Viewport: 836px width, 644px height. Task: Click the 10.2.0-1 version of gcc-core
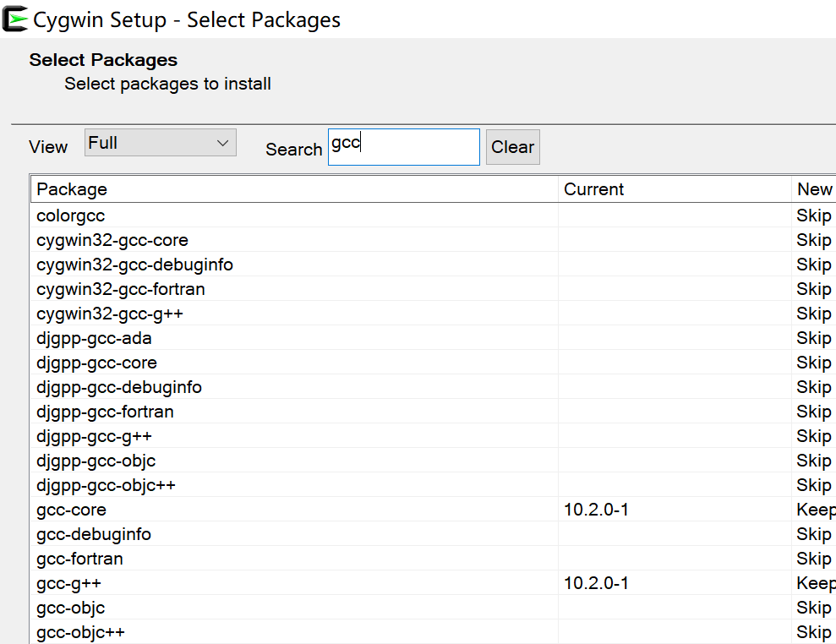(x=596, y=510)
